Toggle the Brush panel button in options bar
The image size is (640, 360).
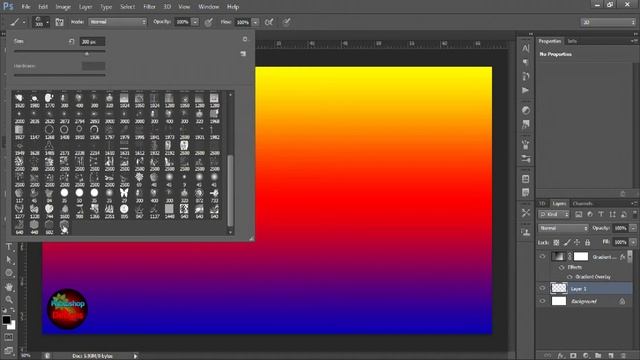(60, 22)
